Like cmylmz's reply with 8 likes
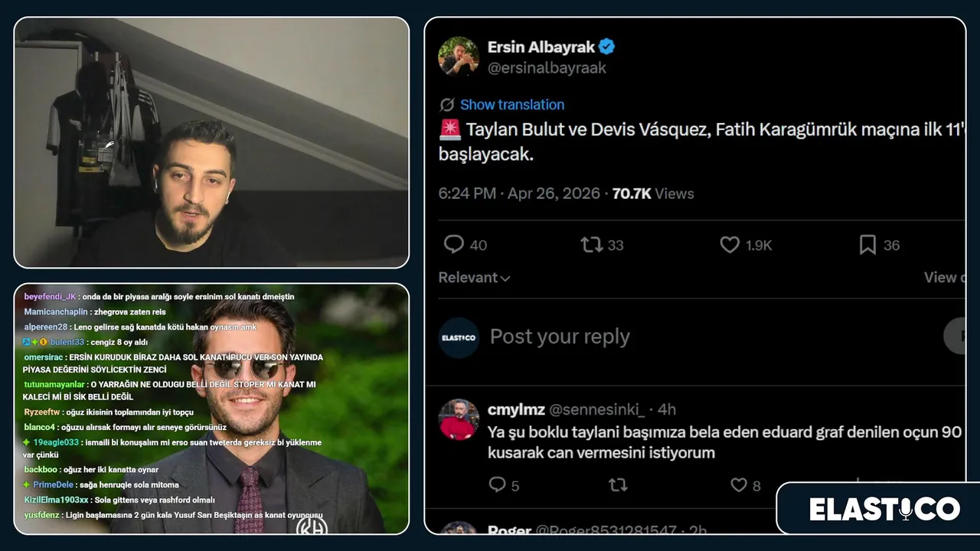This screenshot has width=980, height=551. coord(738,485)
